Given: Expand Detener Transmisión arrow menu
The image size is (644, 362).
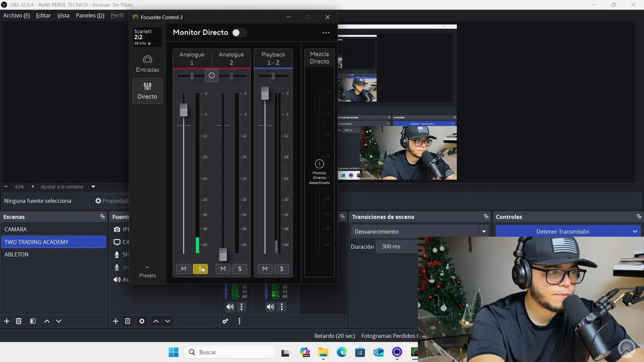Looking at the screenshot, I should [635, 232].
